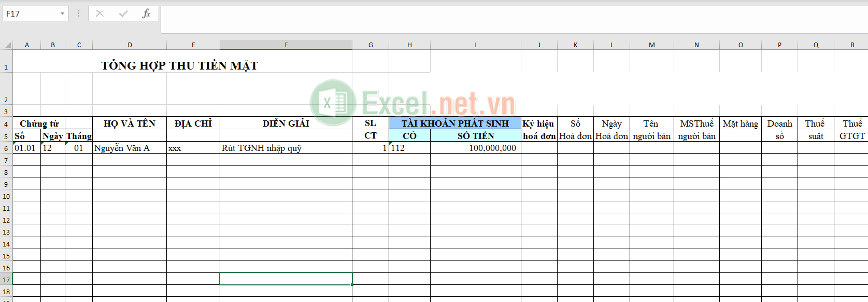Viewport: 868px width, 302px height.
Task: Select column R header
Action: tap(852, 45)
